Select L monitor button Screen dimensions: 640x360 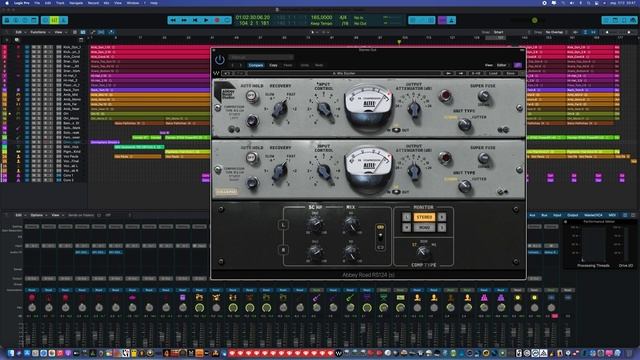coord(406,217)
